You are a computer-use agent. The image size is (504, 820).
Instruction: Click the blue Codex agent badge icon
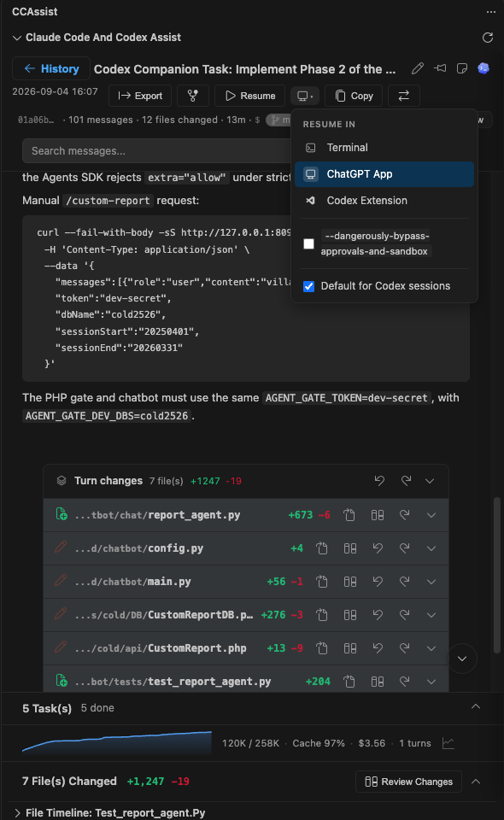[483, 68]
